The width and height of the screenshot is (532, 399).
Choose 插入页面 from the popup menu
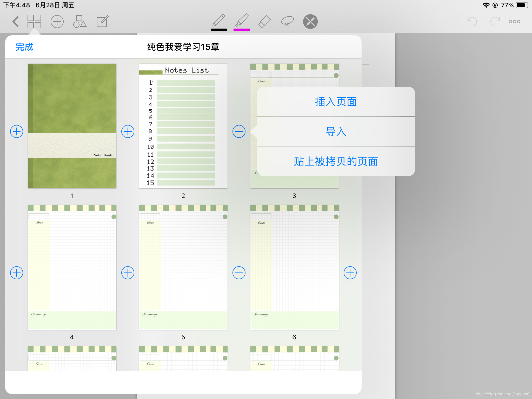click(x=336, y=102)
